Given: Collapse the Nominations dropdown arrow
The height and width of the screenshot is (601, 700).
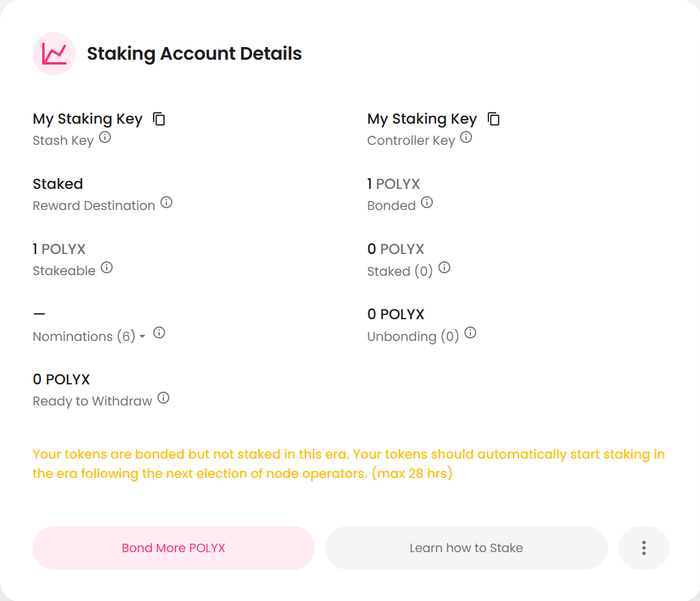Looking at the screenshot, I should (141, 337).
